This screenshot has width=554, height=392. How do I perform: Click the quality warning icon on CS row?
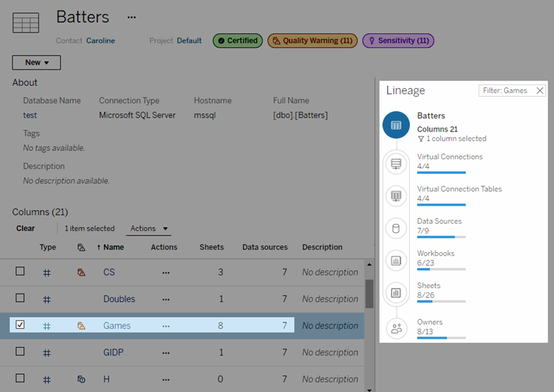pos(81,272)
